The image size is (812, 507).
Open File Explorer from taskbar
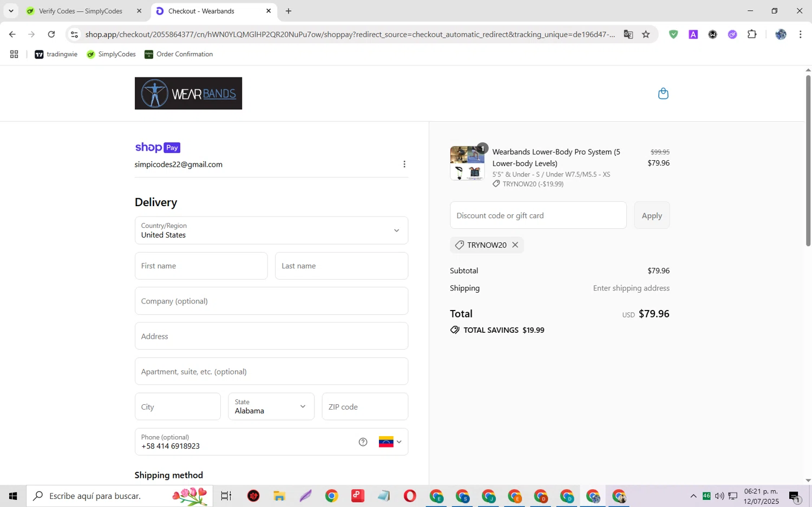pos(279,496)
